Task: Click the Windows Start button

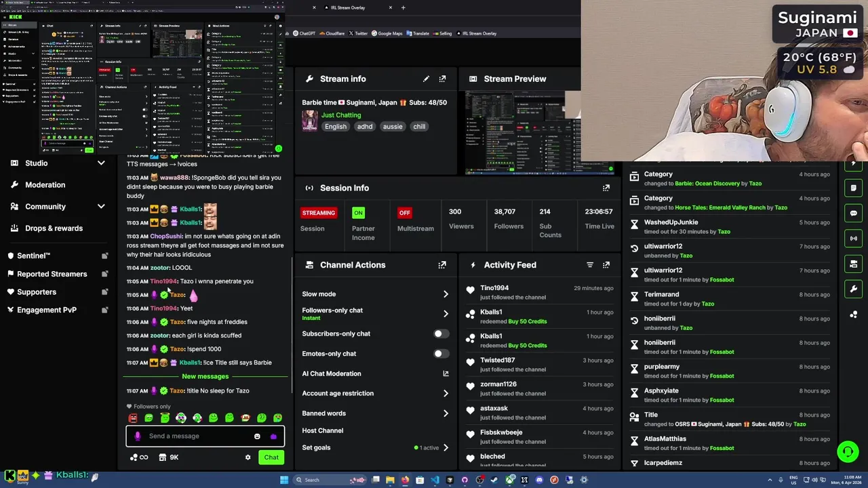Action: [284, 480]
